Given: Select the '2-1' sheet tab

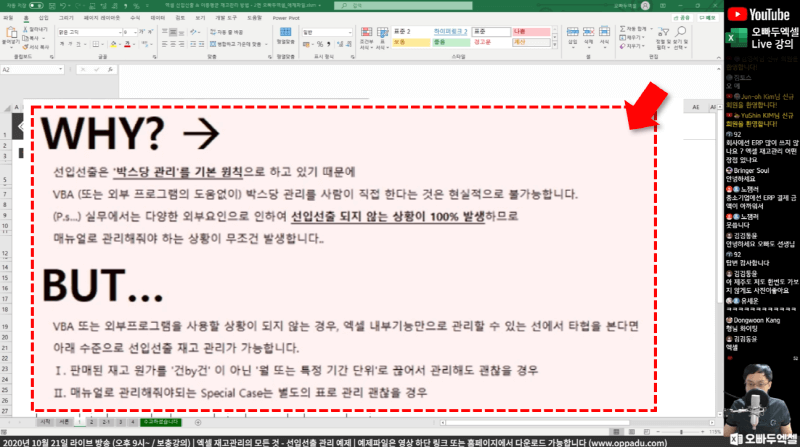Looking at the screenshot, I should click(x=106, y=422).
